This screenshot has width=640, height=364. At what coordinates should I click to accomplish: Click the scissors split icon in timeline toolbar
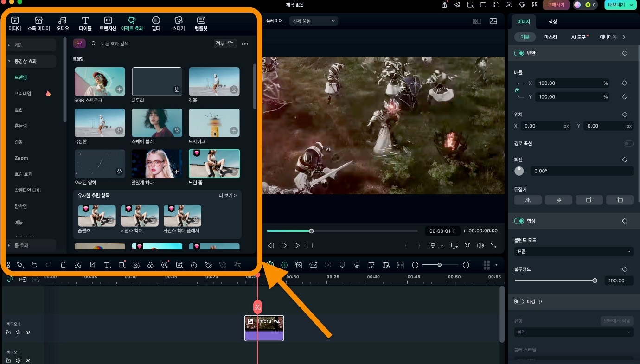click(x=77, y=265)
